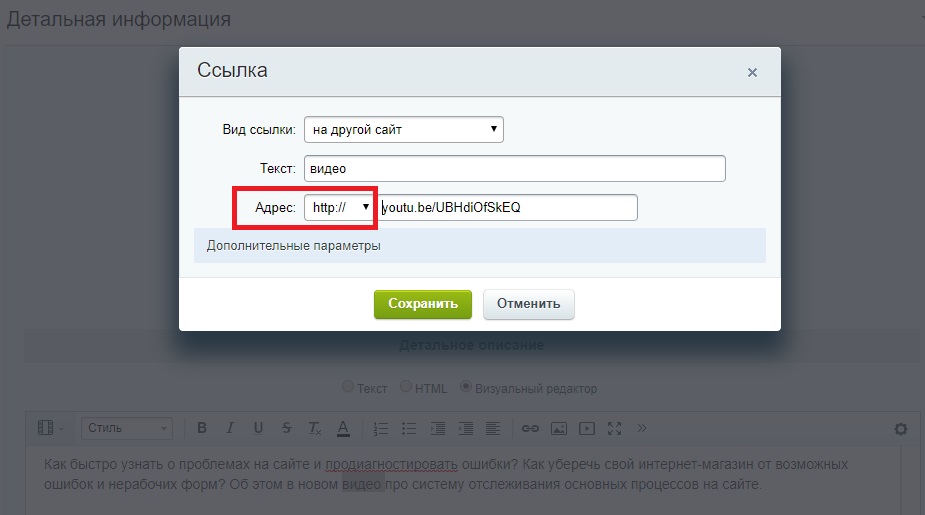This screenshot has height=515, width=925.
Task: Click the green Сохранить button
Action: click(x=423, y=304)
